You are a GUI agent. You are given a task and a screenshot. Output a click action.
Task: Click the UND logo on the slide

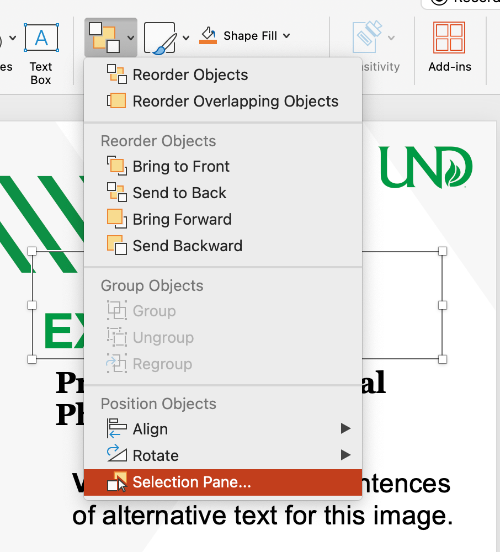[x=426, y=167]
